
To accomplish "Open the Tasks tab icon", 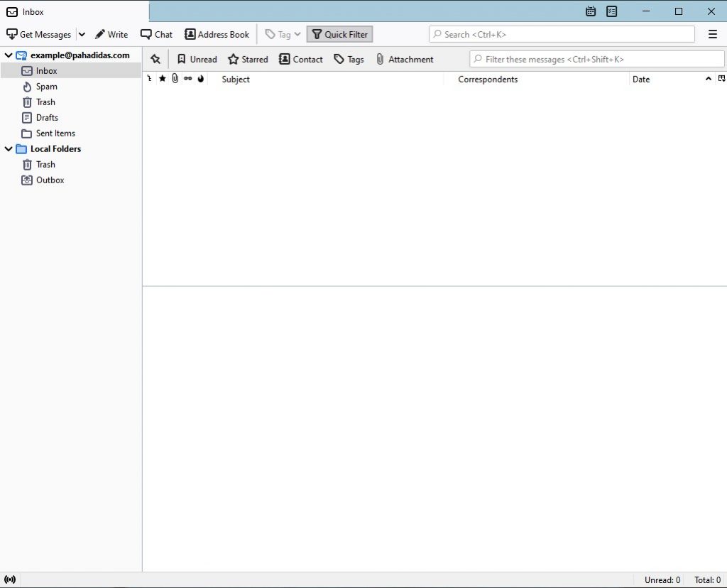I will coord(612,11).
